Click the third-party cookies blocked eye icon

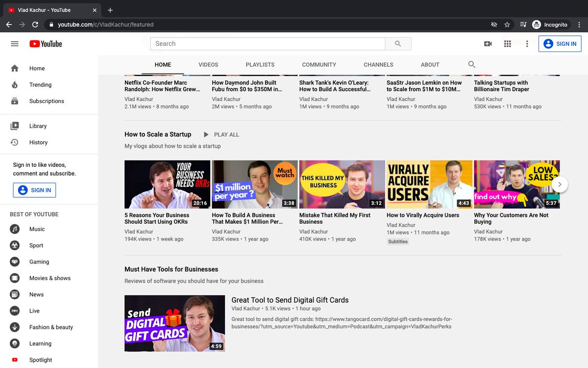[x=494, y=25]
